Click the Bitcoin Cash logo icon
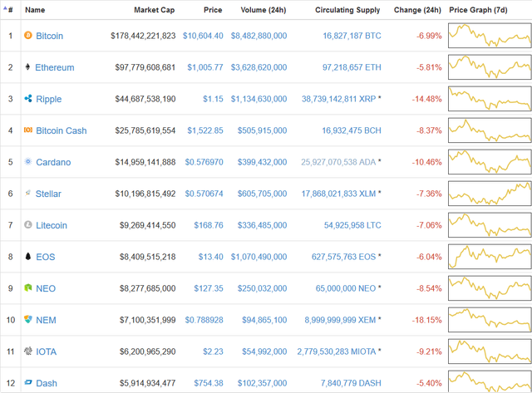 (28, 130)
